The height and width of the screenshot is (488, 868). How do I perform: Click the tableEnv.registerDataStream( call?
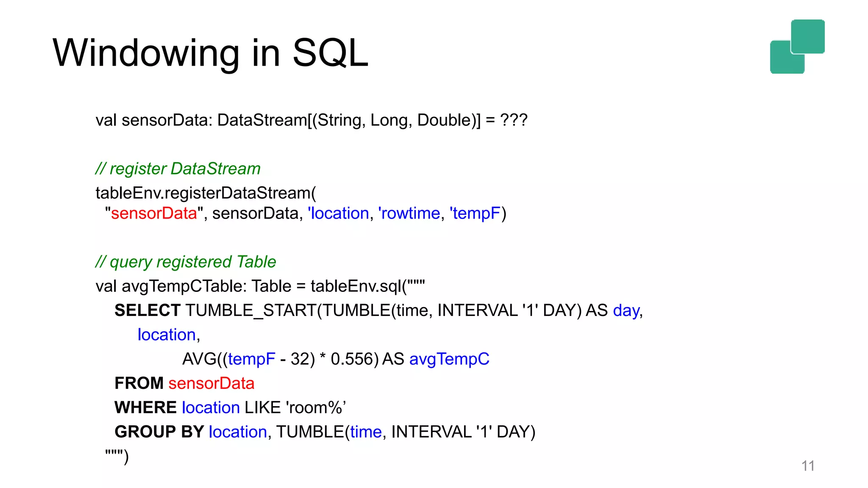206,193
